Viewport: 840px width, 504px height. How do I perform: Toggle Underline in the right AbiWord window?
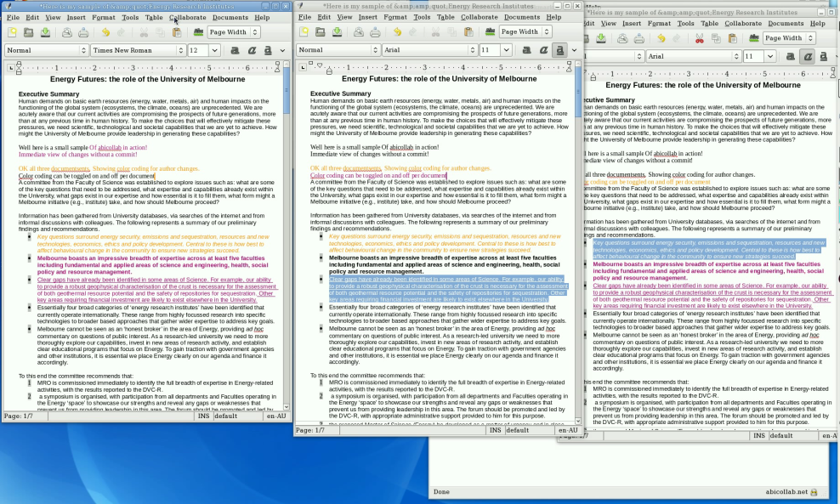click(823, 56)
